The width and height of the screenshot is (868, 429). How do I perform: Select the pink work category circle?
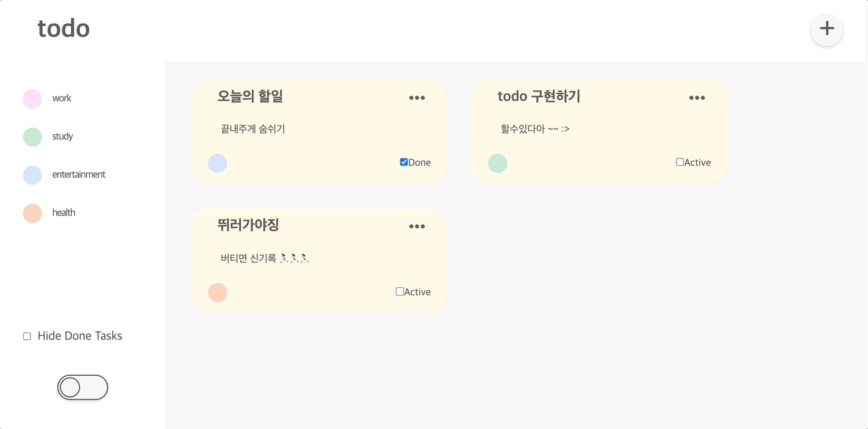coord(32,99)
